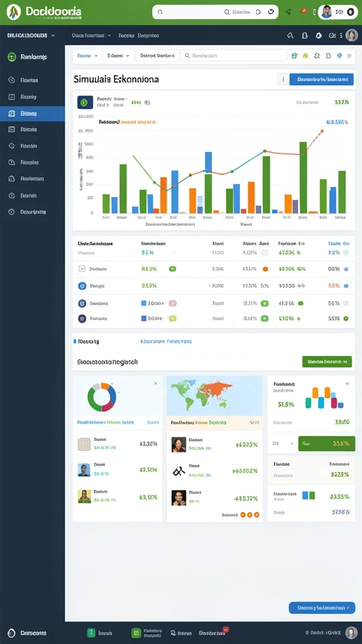The width and height of the screenshot is (362, 644).
Task: Toggle the green dot at last table row's end
Action: tap(346, 318)
